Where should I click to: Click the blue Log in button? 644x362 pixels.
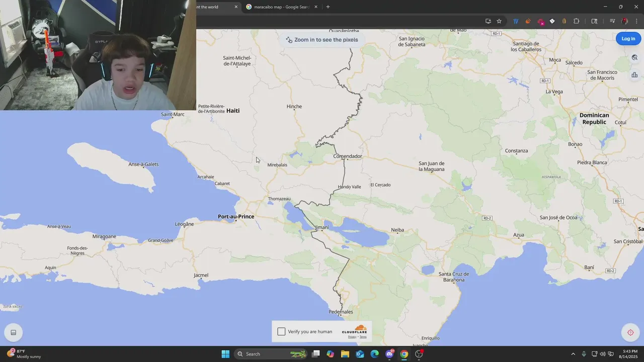click(x=628, y=39)
